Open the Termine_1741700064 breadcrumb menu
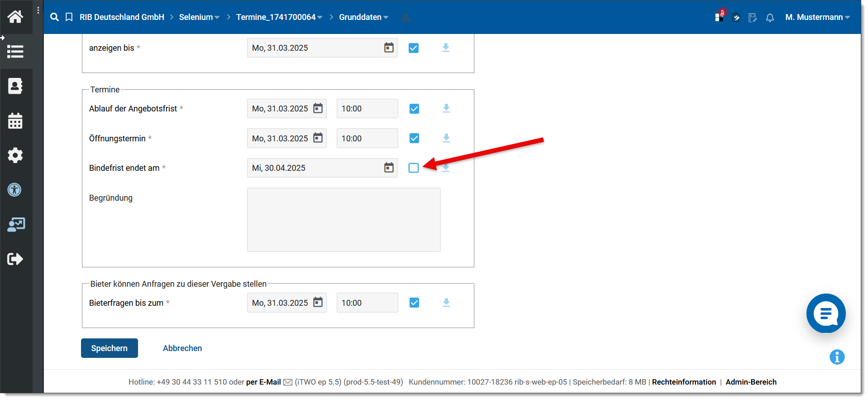The height and width of the screenshot is (400, 868). 279,17
